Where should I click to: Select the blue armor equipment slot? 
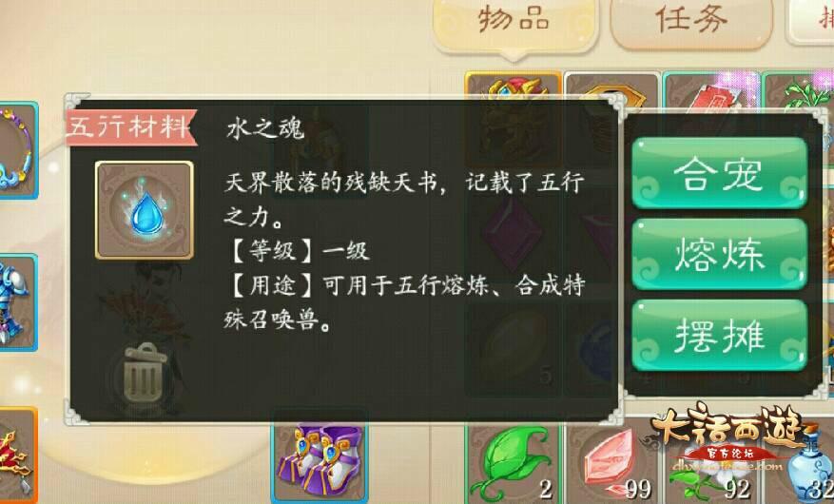coord(18,302)
